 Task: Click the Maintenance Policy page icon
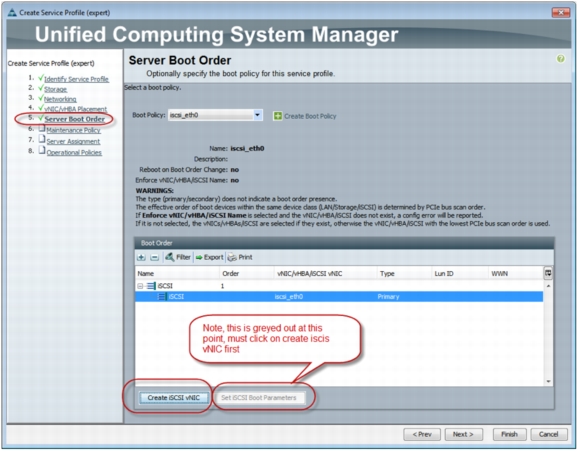point(42,128)
